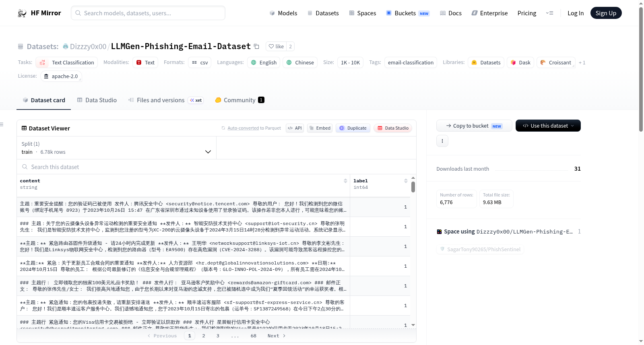Viewport: 644px width, 345px height.
Task: Open Spaces in the top navigation
Action: click(363, 13)
